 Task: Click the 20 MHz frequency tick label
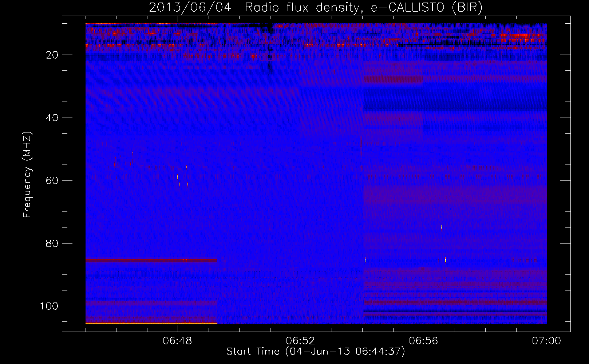click(x=52, y=55)
